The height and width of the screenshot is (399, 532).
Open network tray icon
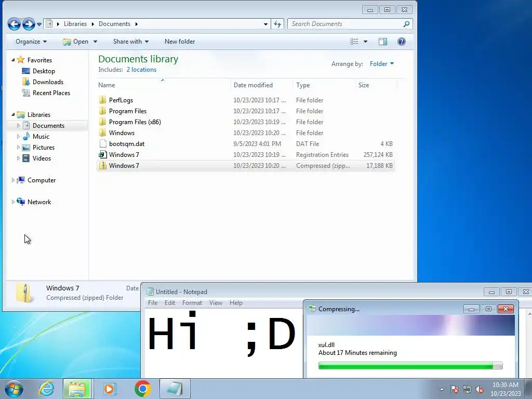(x=467, y=389)
